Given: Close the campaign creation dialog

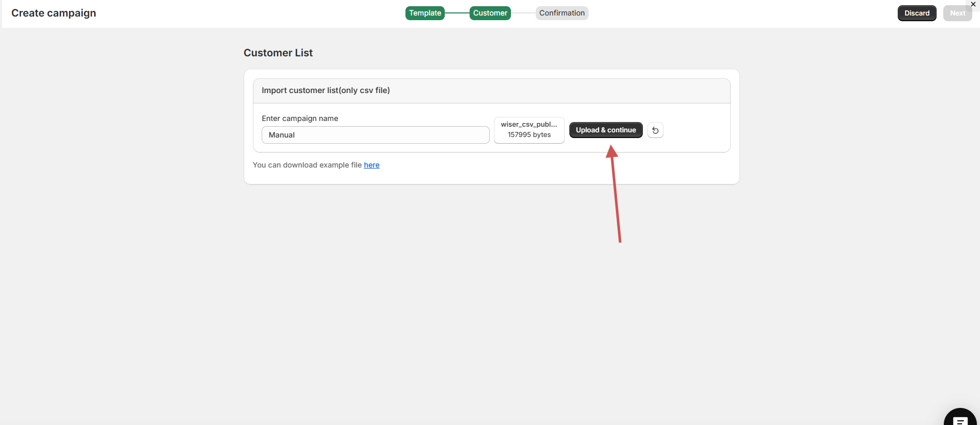Looking at the screenshot, I should (973, 4).
